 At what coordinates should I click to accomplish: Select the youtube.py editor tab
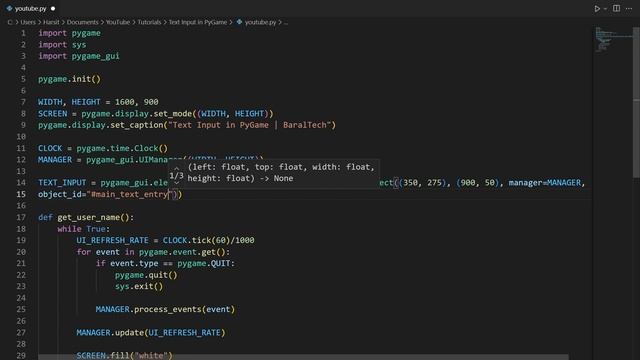click(31, 8)
